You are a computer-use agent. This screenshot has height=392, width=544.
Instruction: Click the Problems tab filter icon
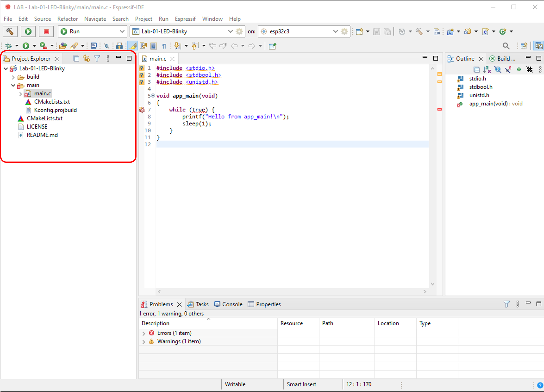click(x=506, y=304)
